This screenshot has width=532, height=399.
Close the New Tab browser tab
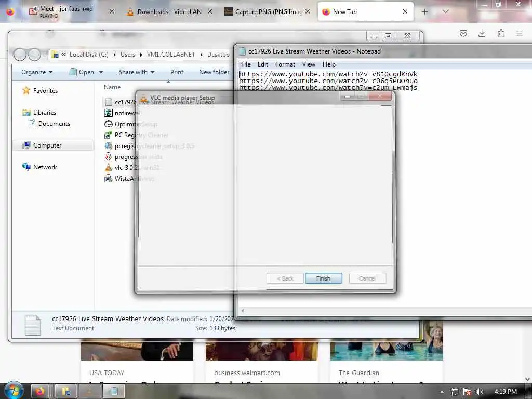pos(405,12)
